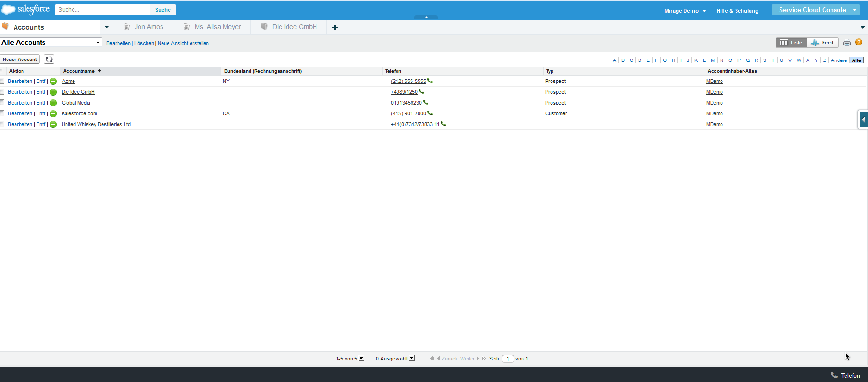Open the tab bar overflow arrow at right

tap(862, 27)
